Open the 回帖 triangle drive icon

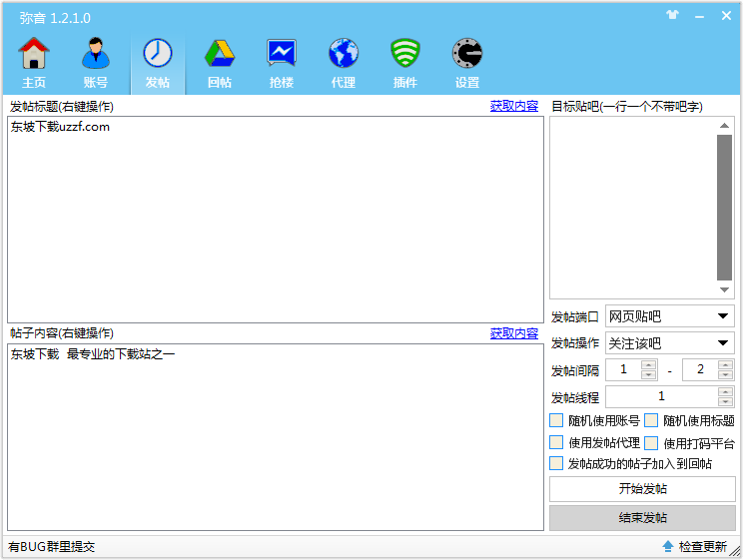pos(220,53)
